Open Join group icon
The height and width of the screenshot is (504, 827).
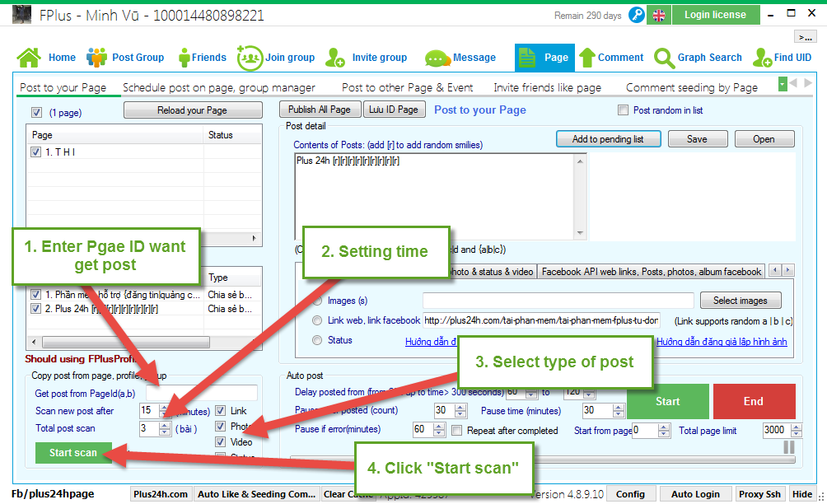pos(250,58)
